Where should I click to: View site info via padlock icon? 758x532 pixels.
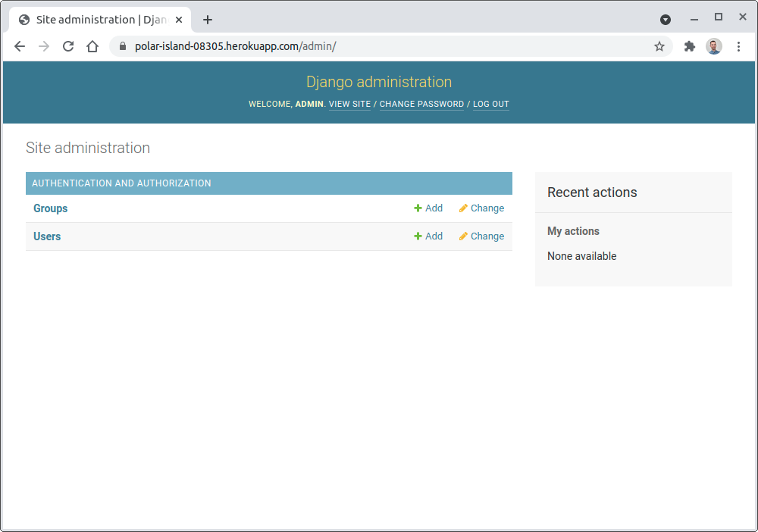(x=122, y=46)
